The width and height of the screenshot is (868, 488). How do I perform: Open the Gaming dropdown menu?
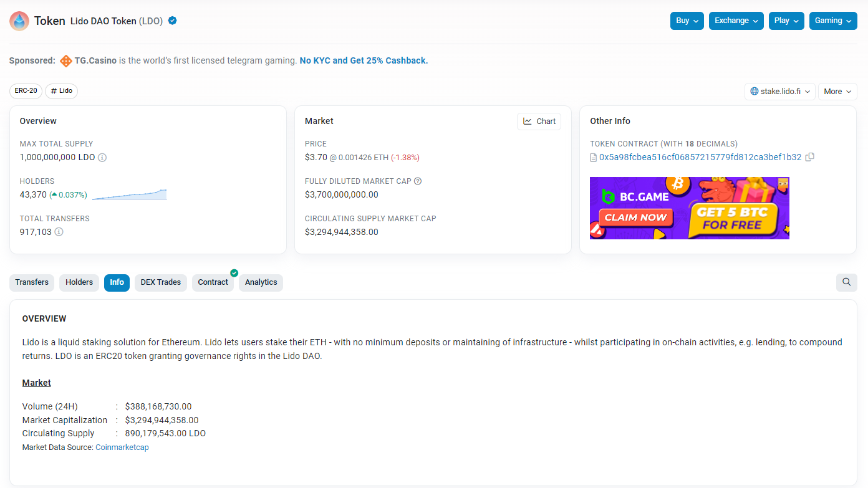832,21
